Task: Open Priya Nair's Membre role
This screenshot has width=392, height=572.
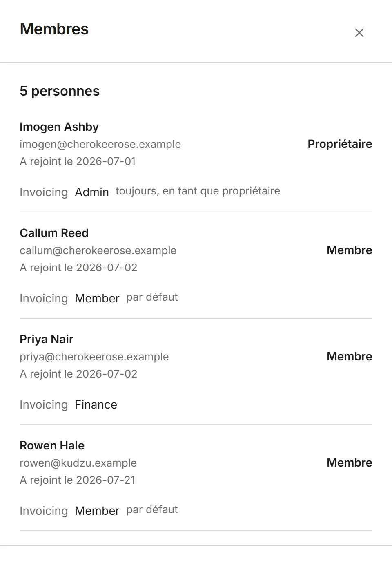Action: [x=350, y=356]
